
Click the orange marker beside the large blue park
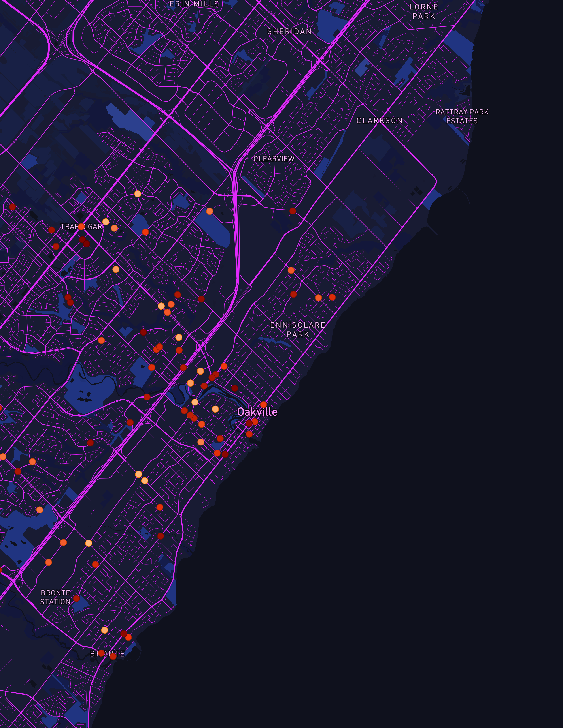coord(210,211)
